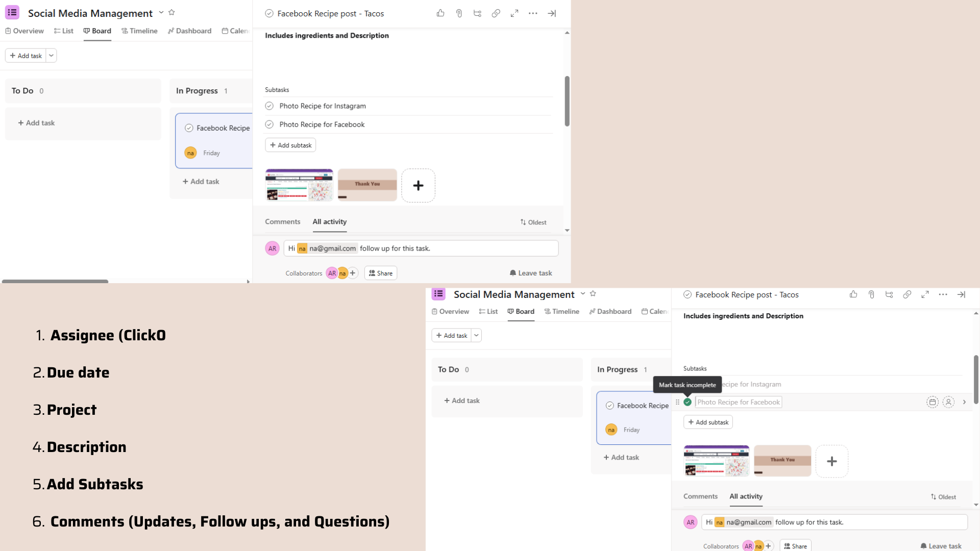
Task: Click the star favorite icon beside top project title
Action: [x=171, y=12]
